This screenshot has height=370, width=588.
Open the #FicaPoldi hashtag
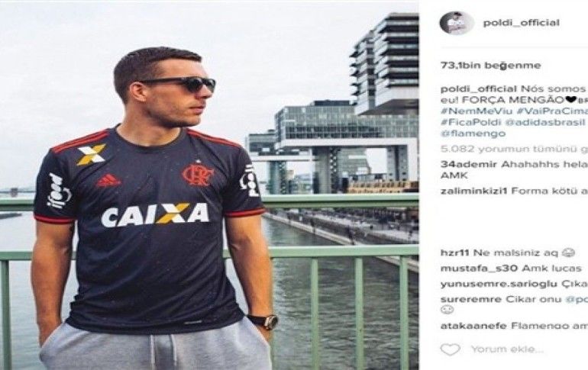pos(470,122)
